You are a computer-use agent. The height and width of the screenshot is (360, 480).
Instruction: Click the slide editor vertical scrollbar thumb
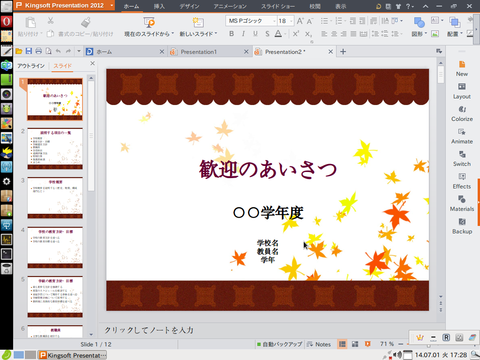(441, 74)
